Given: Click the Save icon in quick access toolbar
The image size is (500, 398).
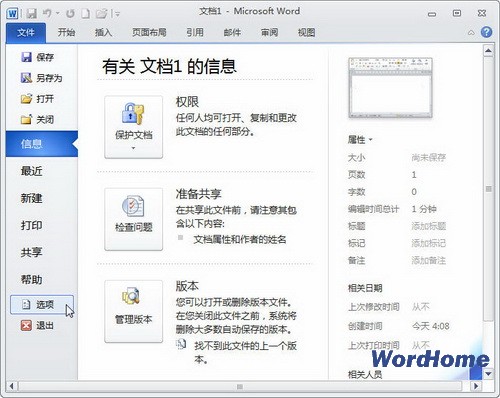Looking at the screenshot, I should [32, 14].
